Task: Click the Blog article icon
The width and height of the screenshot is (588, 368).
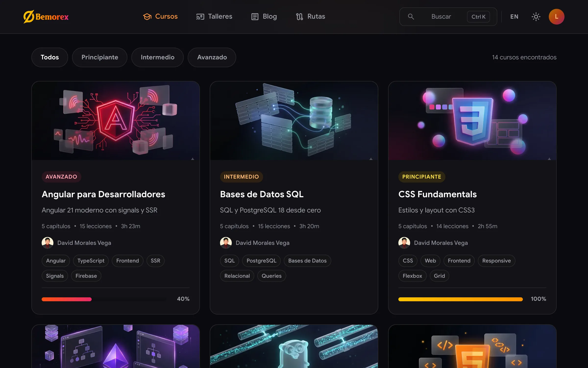Action: coord(255,17)
